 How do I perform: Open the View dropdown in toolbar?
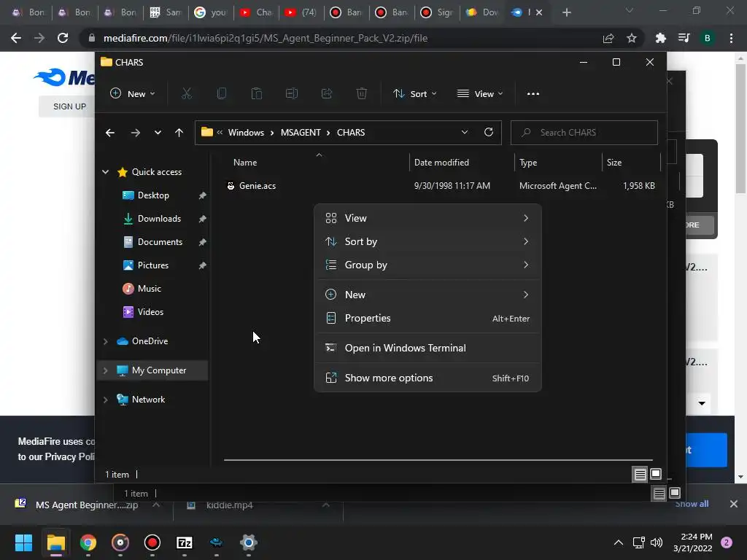point(480,94)
